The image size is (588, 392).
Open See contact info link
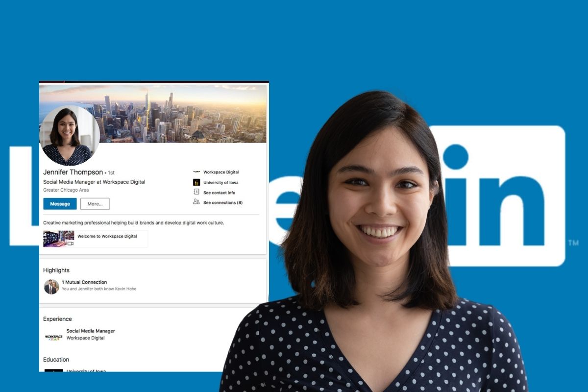(219, 193)
